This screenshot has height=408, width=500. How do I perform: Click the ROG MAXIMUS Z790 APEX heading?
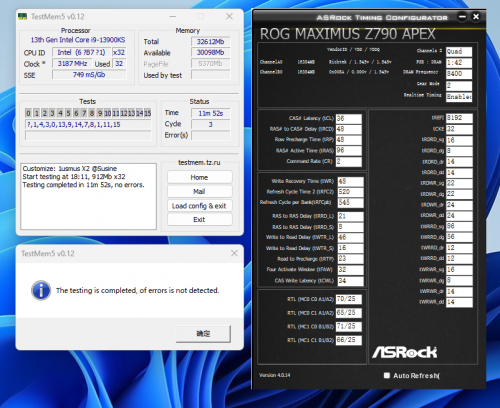[x=347, y=34]
